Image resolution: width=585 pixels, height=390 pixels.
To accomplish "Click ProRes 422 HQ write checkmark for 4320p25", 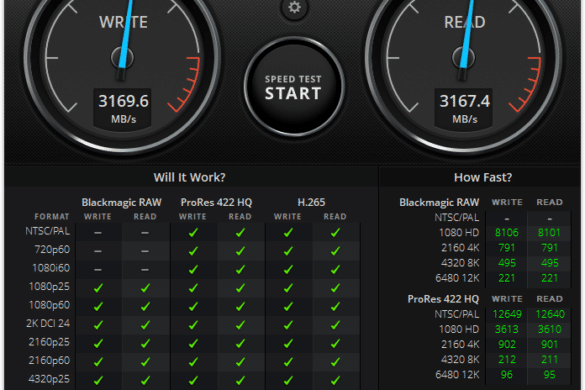I will 193,380.
